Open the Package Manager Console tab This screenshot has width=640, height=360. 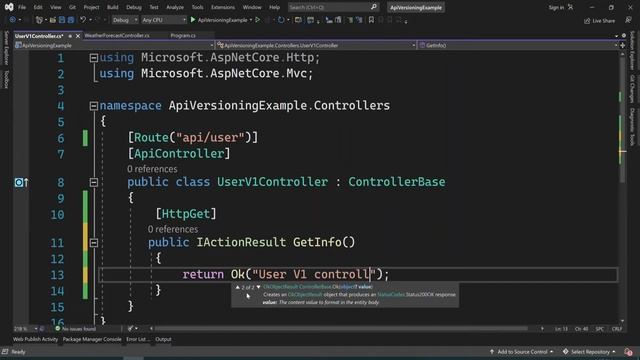click(92, 339)
